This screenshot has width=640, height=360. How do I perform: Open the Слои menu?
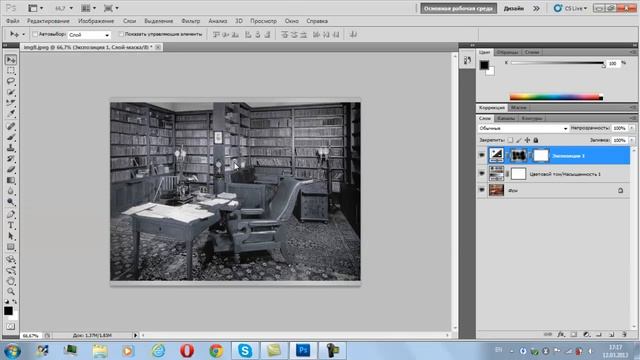tap(129, 21)
